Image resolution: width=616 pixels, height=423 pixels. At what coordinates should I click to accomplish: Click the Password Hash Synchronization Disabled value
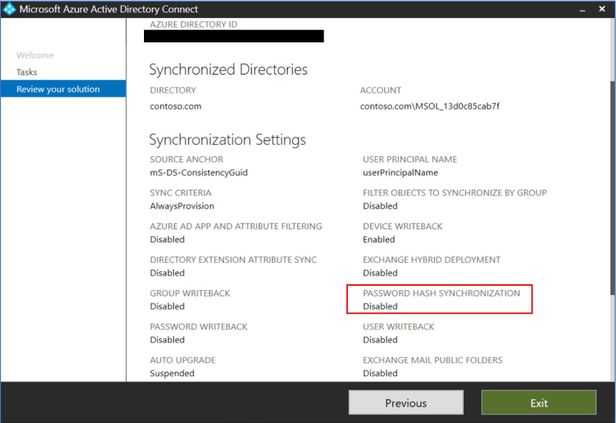(380, 306)
